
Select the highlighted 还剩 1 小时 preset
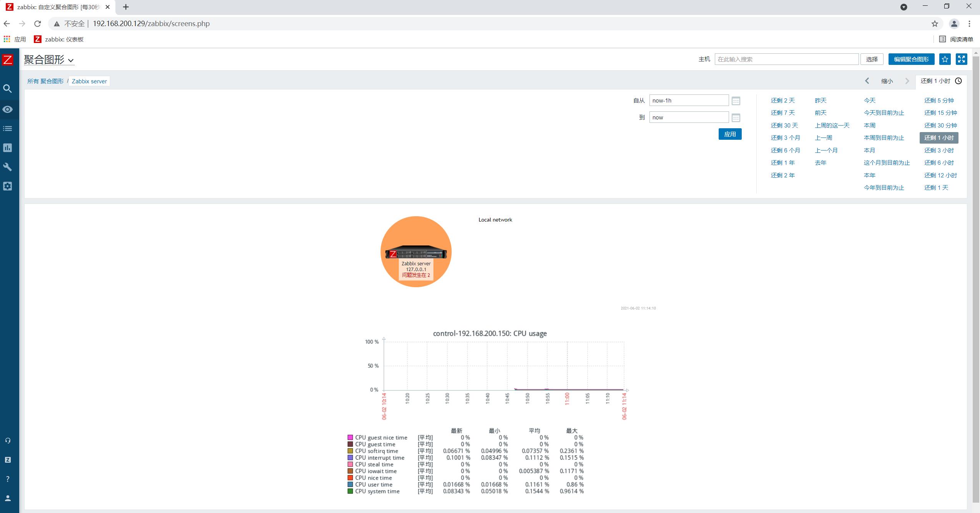click(939, 138)
